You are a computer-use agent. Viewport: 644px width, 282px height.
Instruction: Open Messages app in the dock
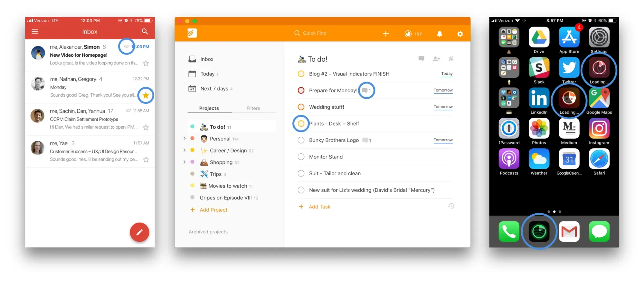(x=599, y=231)
